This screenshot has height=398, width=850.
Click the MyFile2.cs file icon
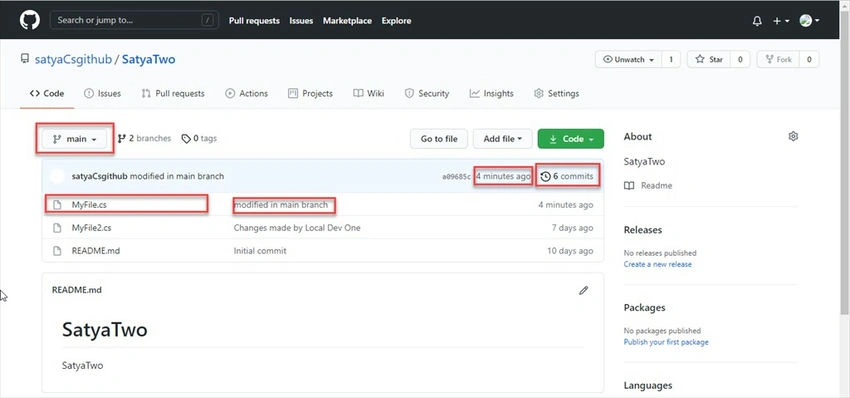coord(57,228)
